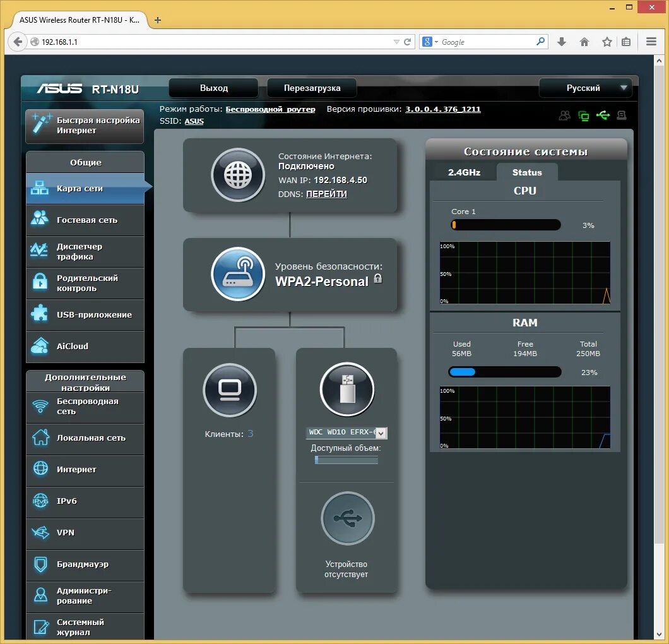The image size is (669, 644).
Task: Open browser downloads arrow icon
Action: (x=562, y=42)
